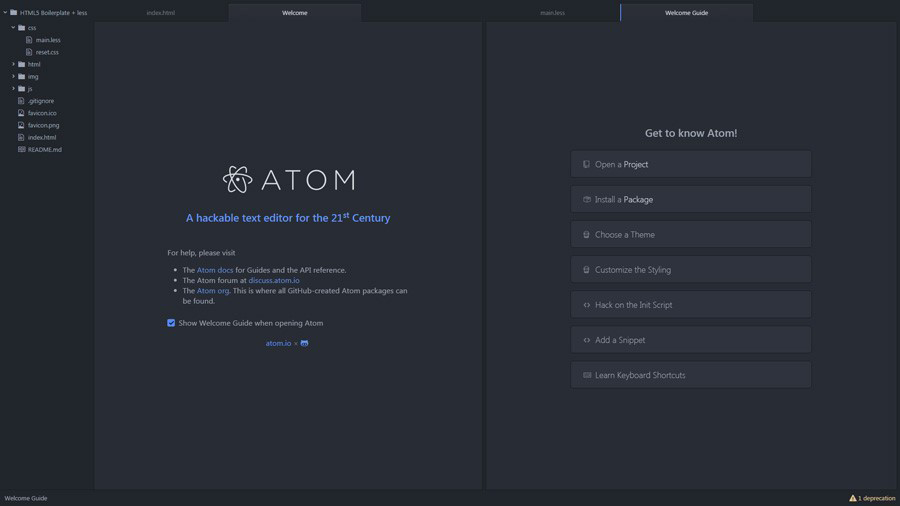Select favicon.ico file name in tree
This screenshot has width=900, height=506.
click(42, 113)
